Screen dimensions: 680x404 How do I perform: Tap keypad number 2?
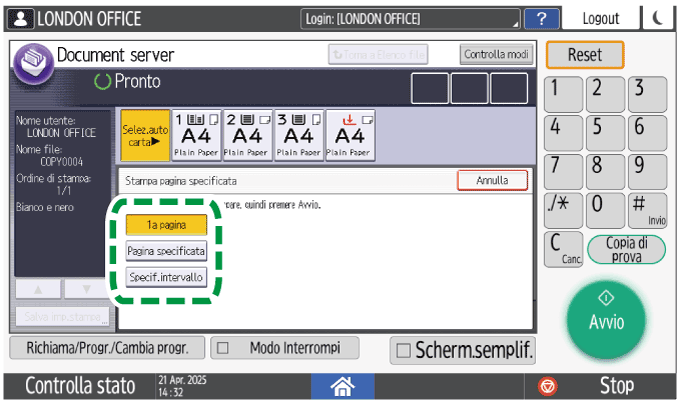605,94
